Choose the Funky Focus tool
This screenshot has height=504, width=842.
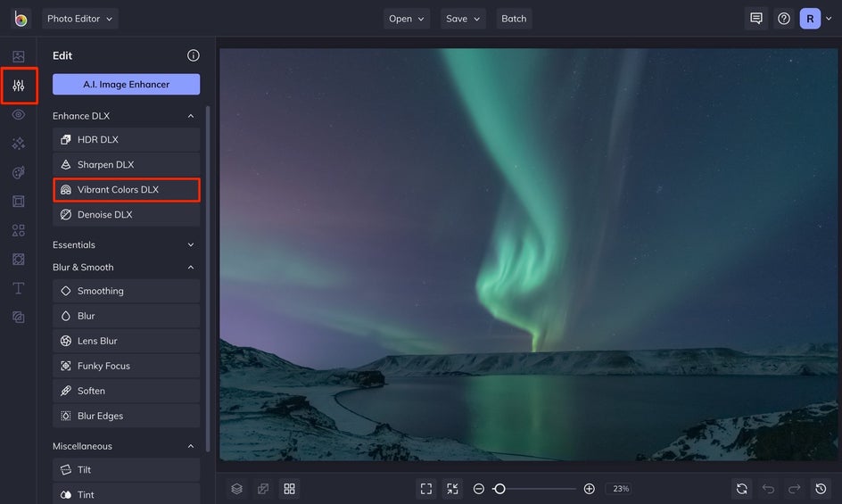pos(126,366)
